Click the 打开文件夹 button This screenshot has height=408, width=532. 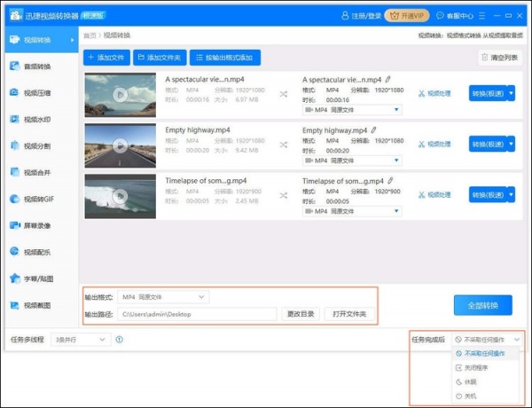(x=349, y=314)
